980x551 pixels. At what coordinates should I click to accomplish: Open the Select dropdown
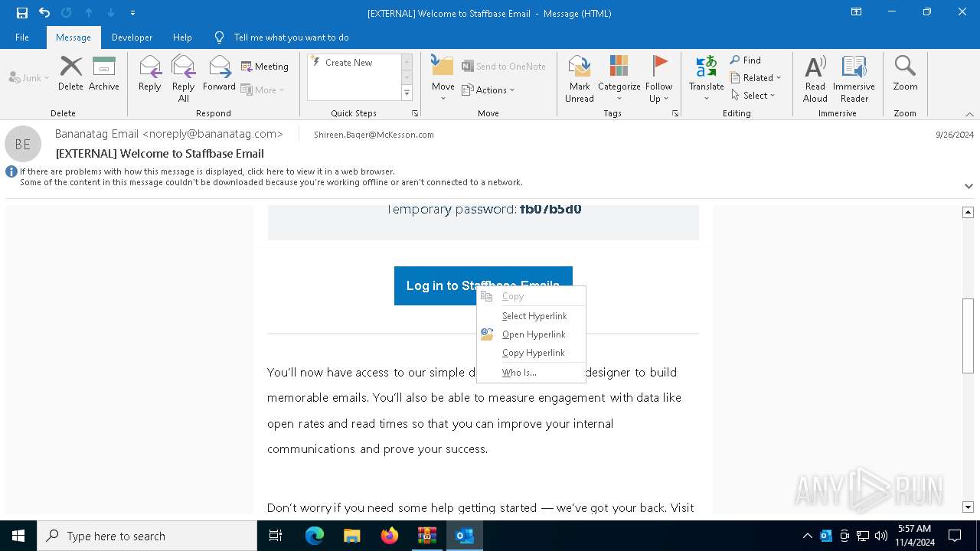[753, 96]
